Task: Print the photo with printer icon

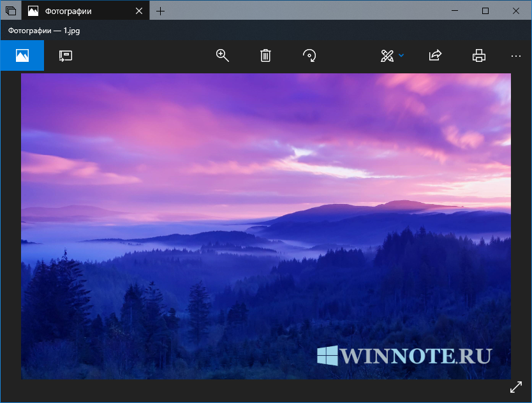Action: click(x=478, y=55)
